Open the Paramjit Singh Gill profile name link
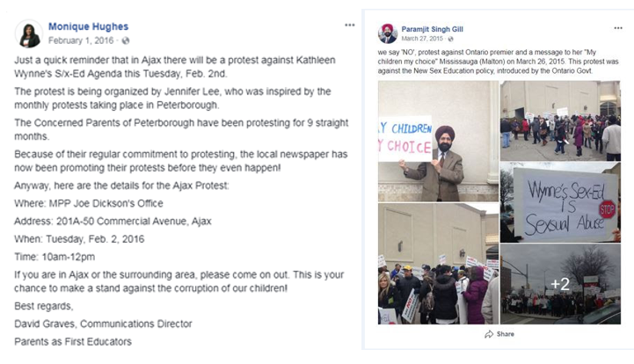The image size is (634, 364). coord(433,29)
